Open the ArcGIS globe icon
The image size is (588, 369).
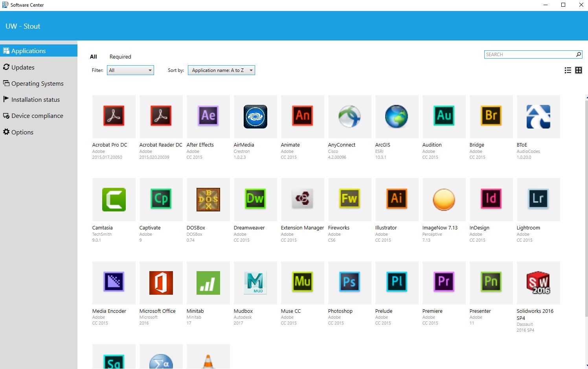click(x=397, y=116)
